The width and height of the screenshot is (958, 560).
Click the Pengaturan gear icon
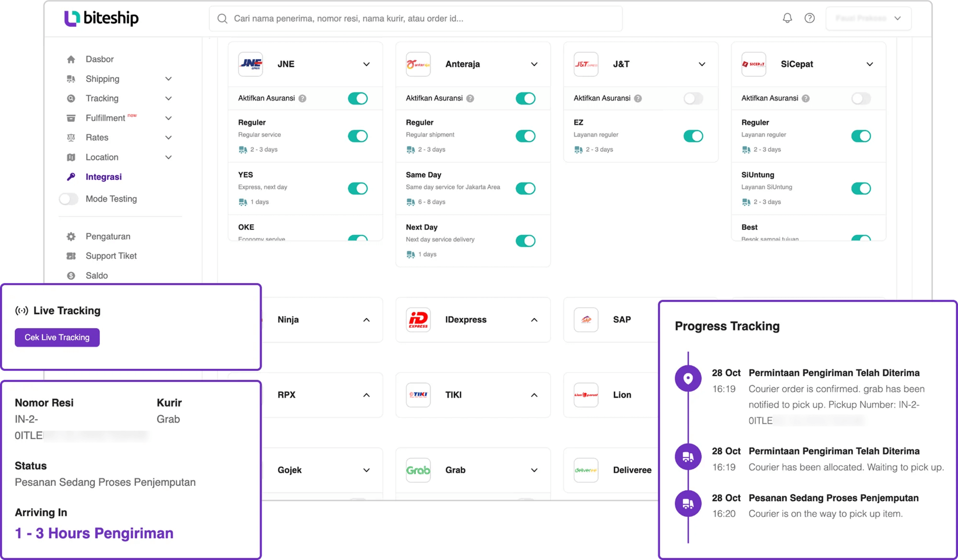click(x=71, y=237)
